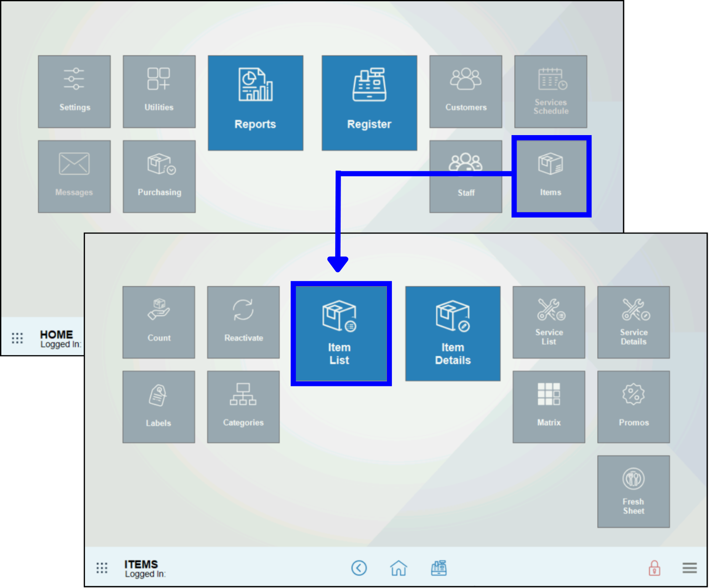709x588 pixels.
Task: Open the Promos tile
Action: [633, 407]
